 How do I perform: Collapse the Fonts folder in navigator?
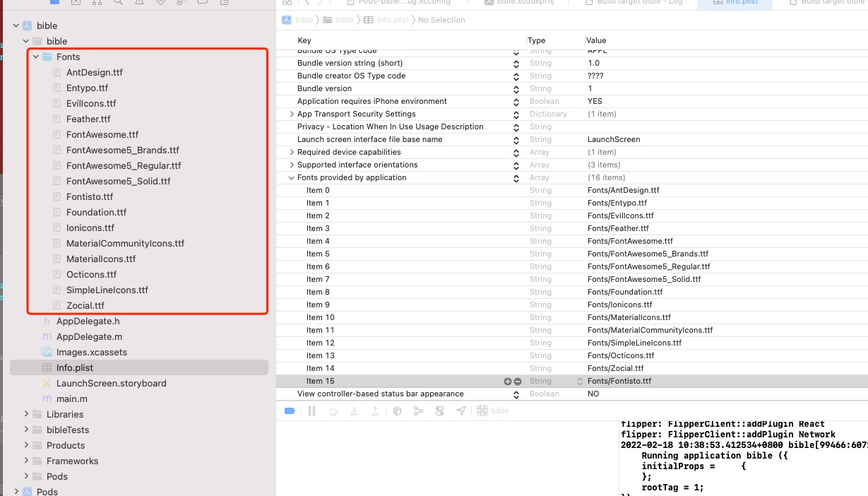(x=36, y=57)
